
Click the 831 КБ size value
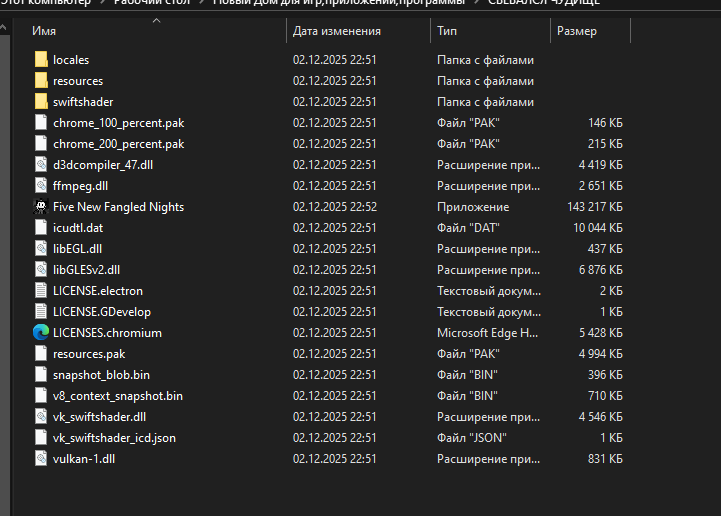[x=605, y=459]
